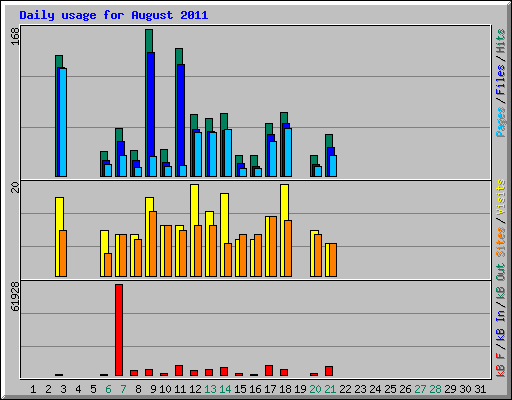The height and width of the screenshot is (400, 512).
Task: Select green day 21 axis label
Action: pos(330,389)
